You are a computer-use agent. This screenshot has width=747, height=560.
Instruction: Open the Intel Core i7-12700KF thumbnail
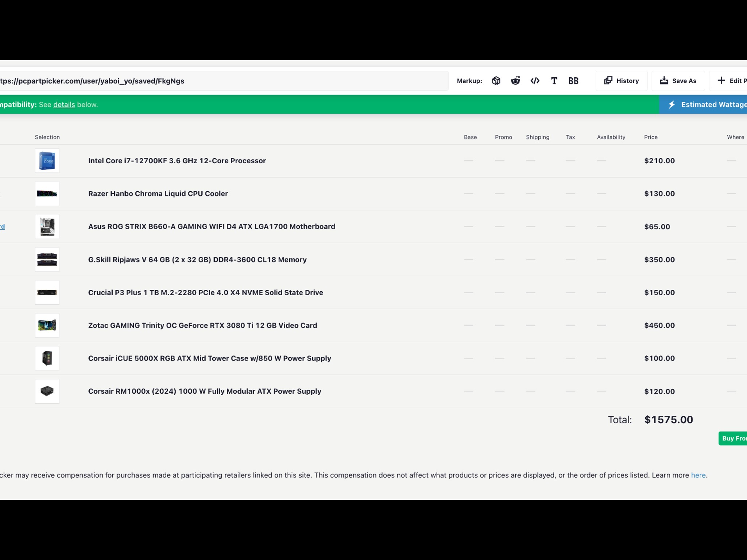(x=47, y=160)
